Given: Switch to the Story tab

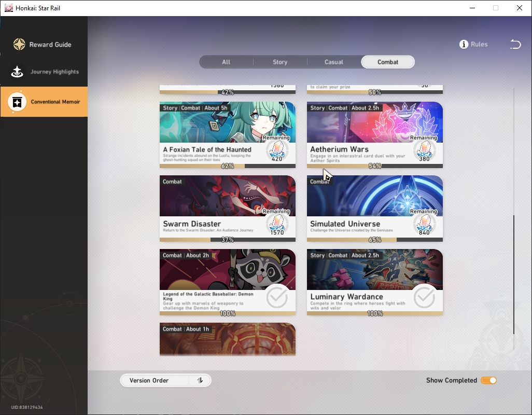Looking at the screenshot, I should click(280, 62).
